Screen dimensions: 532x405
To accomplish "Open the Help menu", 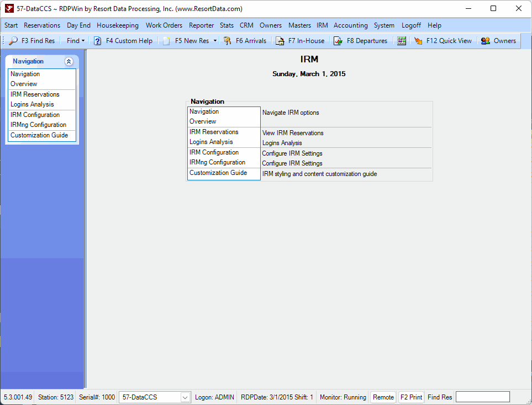I will pos(434,25).
